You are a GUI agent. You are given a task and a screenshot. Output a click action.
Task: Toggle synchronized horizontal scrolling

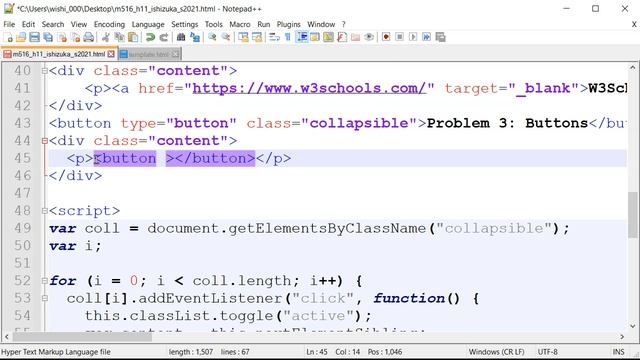tap(257, 38)
